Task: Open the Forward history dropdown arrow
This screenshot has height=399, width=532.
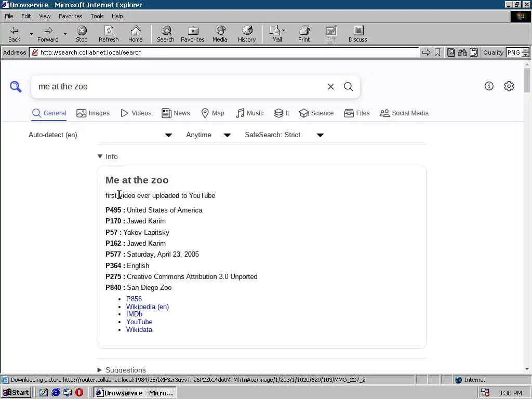Action: click(x=65, y=34)
